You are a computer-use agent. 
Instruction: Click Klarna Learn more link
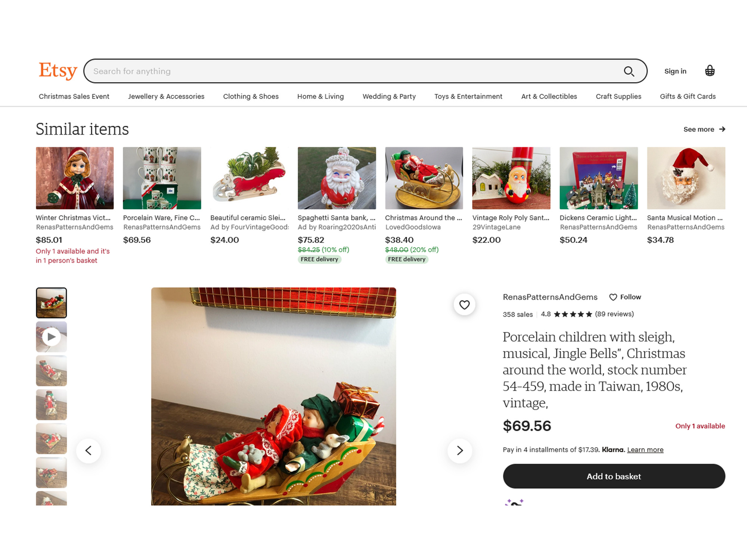pos(645,450)
